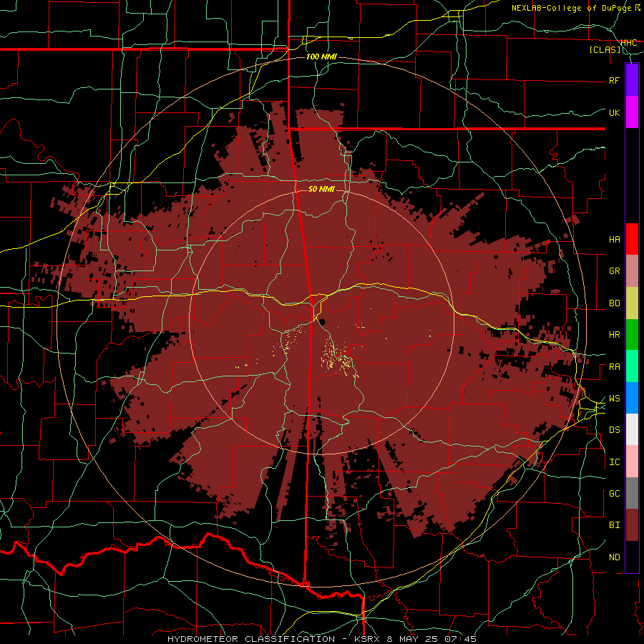This screenshot has width=644, height=644.
Task: Click the RA light-green legend swatch
Action: [x=632, y=366]
